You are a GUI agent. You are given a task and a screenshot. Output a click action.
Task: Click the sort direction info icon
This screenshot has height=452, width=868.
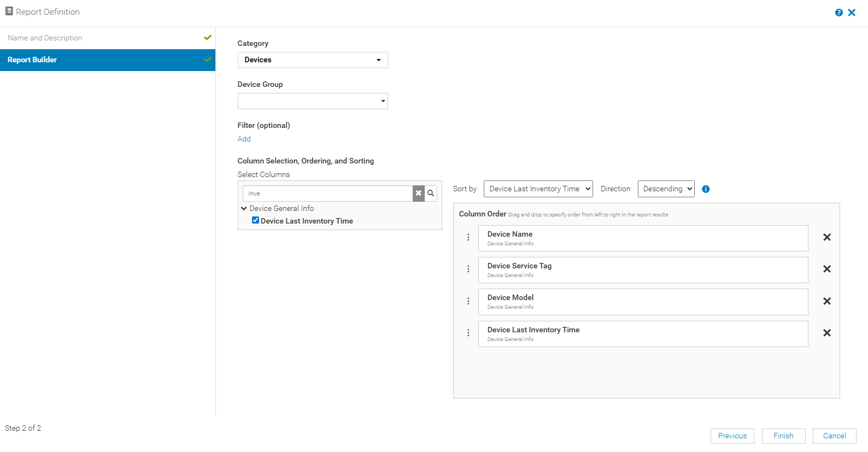tap(706, 189)
